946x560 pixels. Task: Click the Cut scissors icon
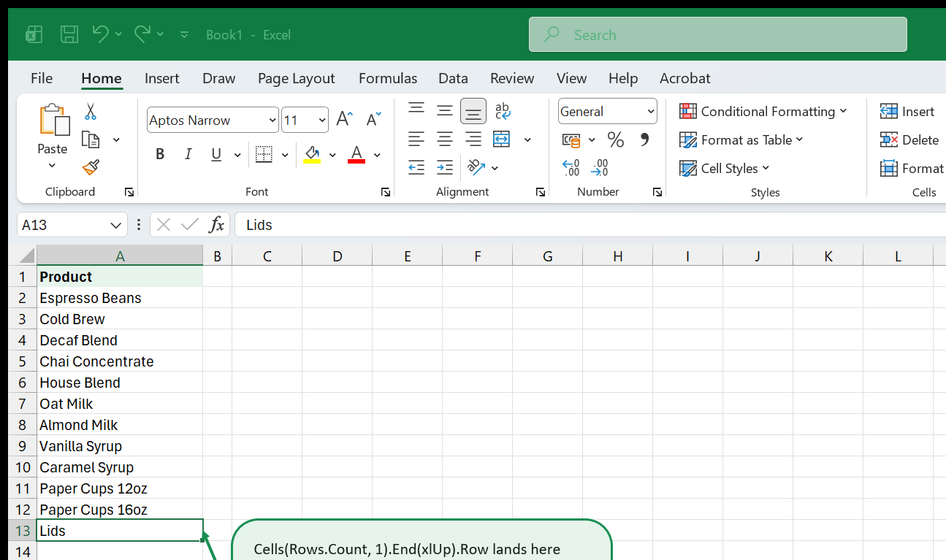click(91, 112)
